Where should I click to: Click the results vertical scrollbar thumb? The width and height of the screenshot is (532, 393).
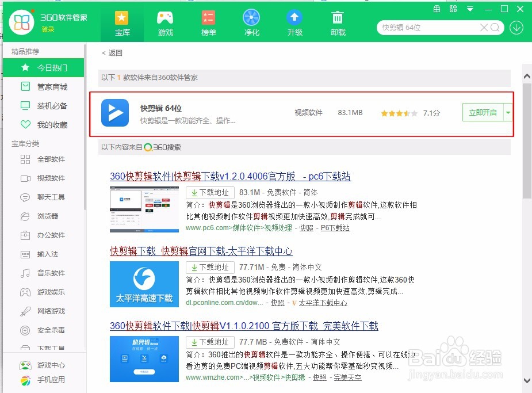(527, 141)
